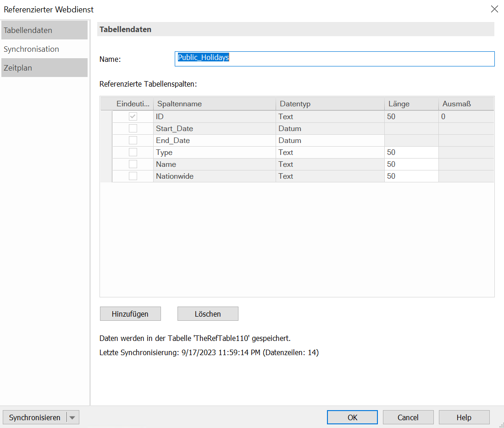Click the Letzte Synchronisierung status text
Image resolution: width=504 pixels, height=428 pixels.
[209, 352]
